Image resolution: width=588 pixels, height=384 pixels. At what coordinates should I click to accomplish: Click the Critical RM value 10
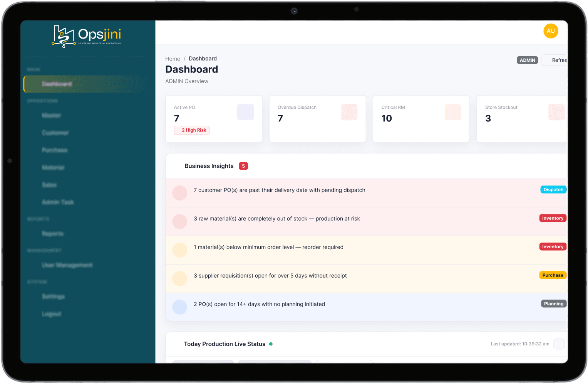[387, 119]
